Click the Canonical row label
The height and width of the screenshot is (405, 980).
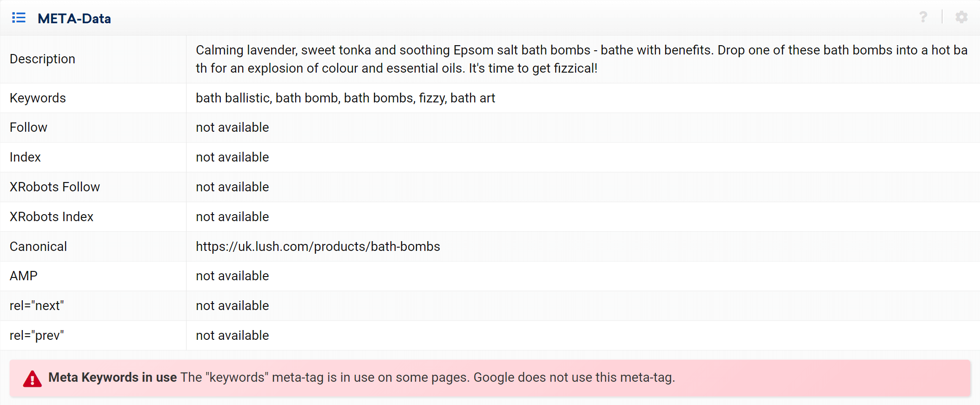pos(38,247)
